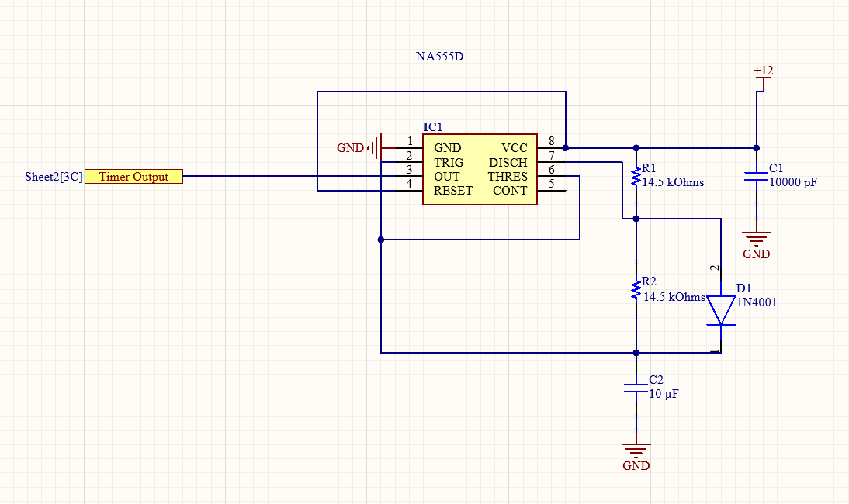Click the D1 designator label
Image resolution: width=849 pixels, height=504 pixels.
pyautogui.click(x=743, y=288)
